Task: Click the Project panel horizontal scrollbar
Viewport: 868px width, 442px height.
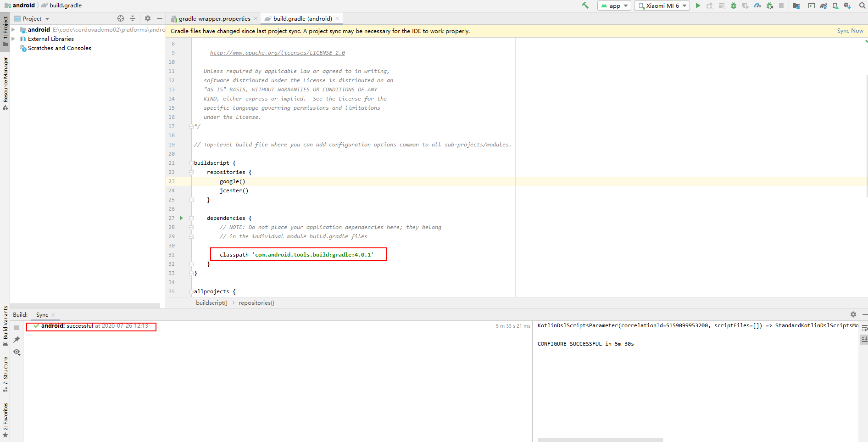Action: click(x=85, y=305)
